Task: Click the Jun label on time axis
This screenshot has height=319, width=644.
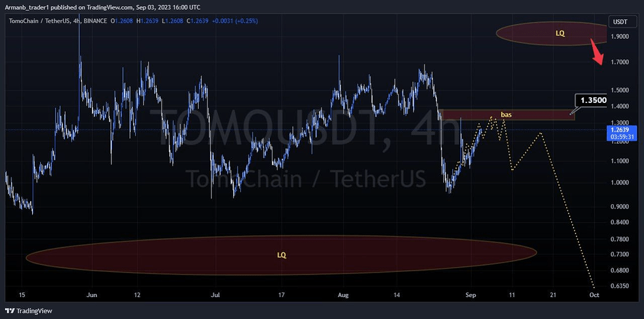Action: pyautogui.click(x=92, y=294)
